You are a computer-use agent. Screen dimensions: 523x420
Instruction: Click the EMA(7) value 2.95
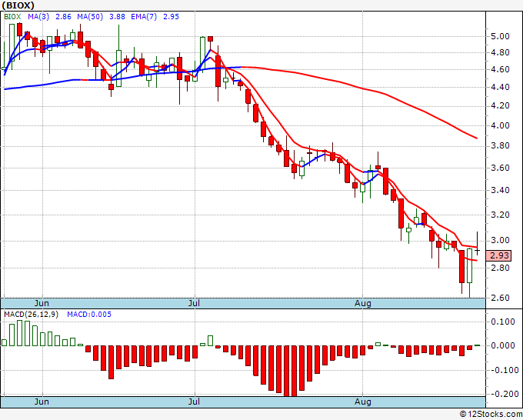point(171,17)
